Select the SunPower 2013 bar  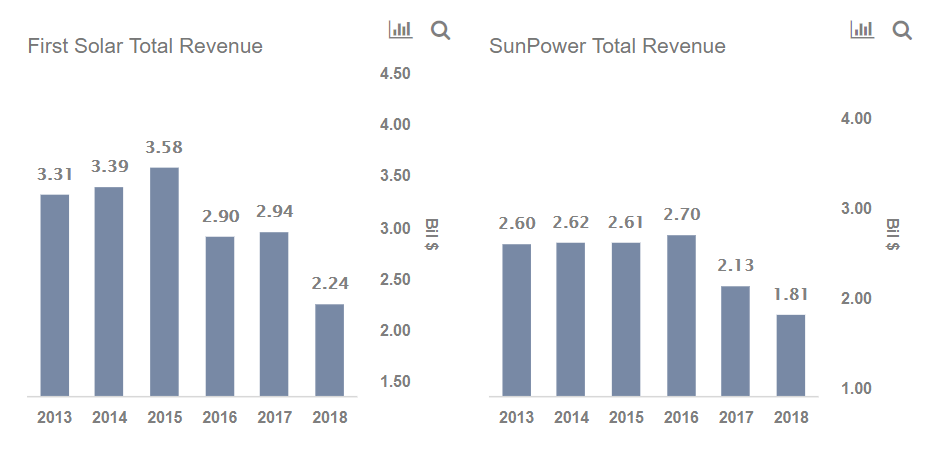tap(516, 320)
